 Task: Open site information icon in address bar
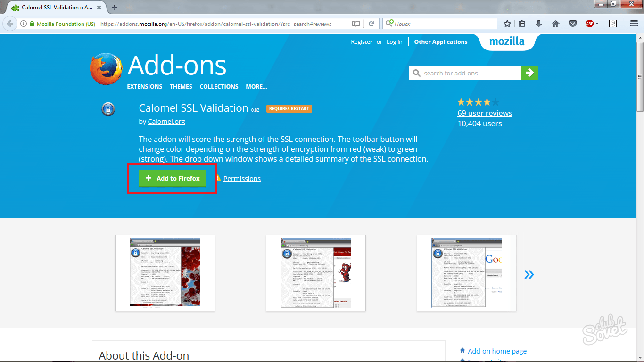[x=23, y=24]
